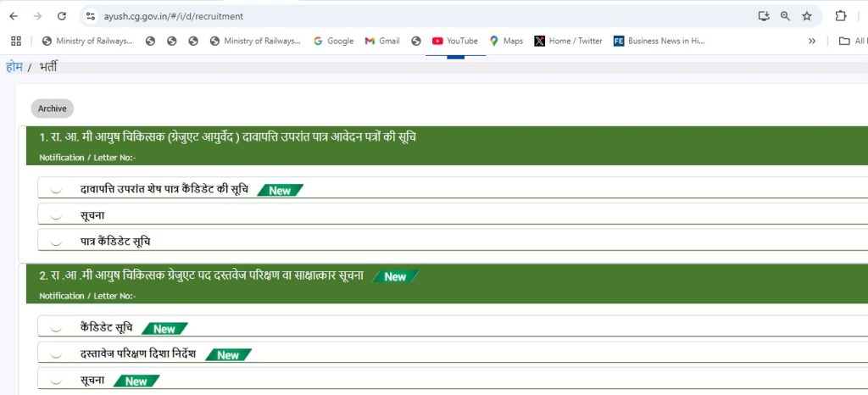868x395 pixels.
Task: Click the Archive button
Action: click(x=53, y=108)
